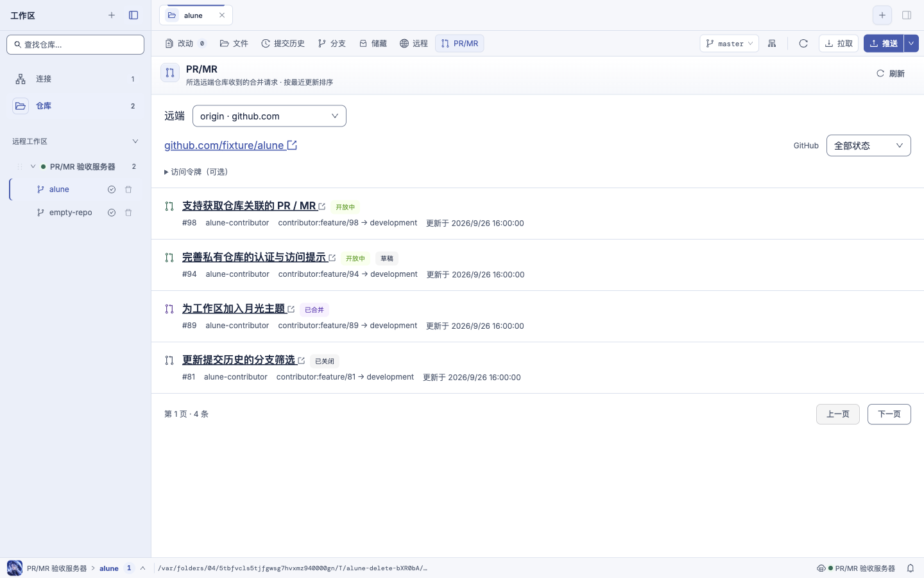
Task: Open PR titled 为工作区加入月光主题
Action: coord(234,309)
